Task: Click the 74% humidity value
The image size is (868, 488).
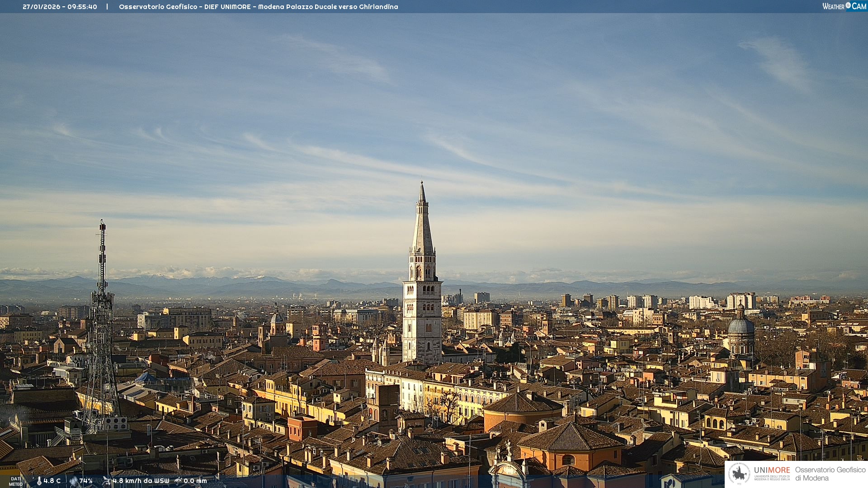Action: [86, 481]
